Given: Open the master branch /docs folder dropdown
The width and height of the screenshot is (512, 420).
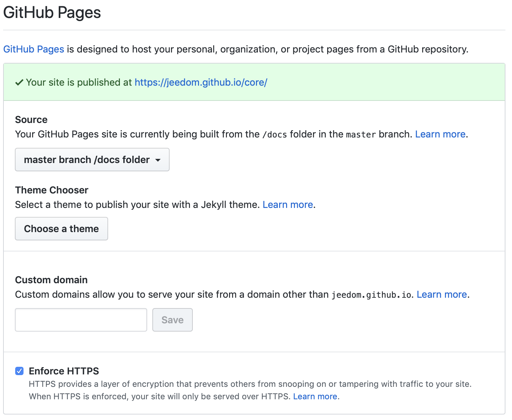Looking at the screenshot, I should click(92, 160).
